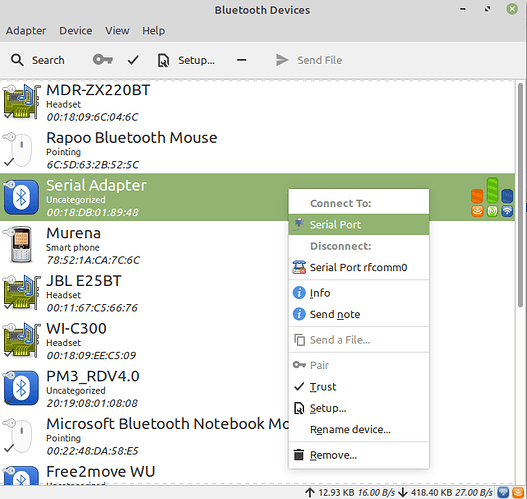
Task: Select PM3_RDV4.0 device name
Action: (93, 376)
